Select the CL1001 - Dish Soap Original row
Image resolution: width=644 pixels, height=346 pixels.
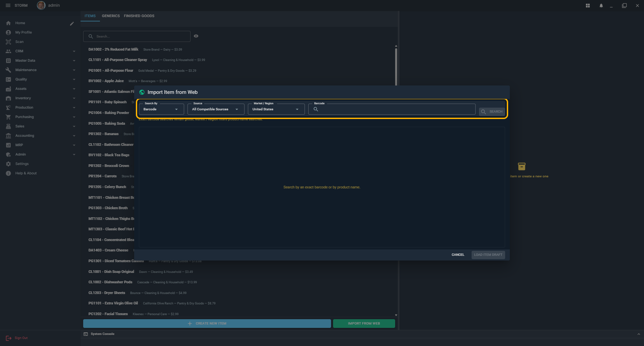238,272
